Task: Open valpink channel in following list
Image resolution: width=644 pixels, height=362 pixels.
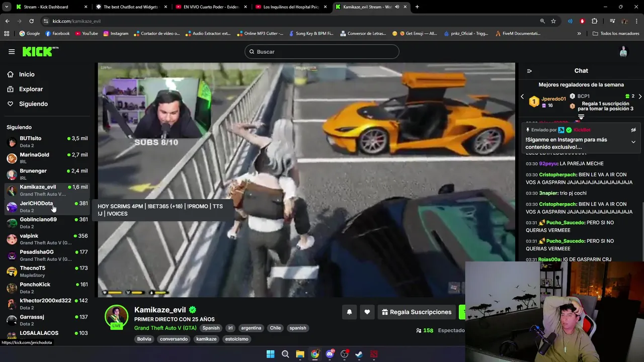Action: 47,239
